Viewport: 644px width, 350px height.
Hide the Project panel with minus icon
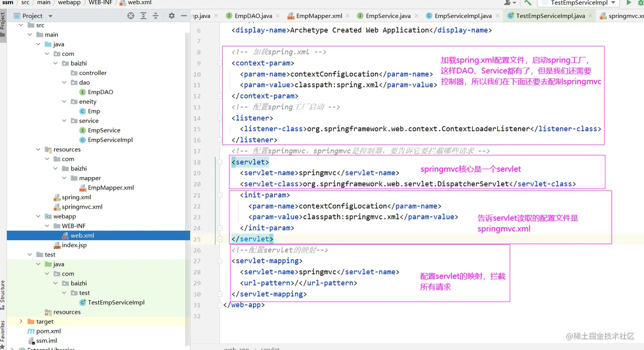[184, 16]
